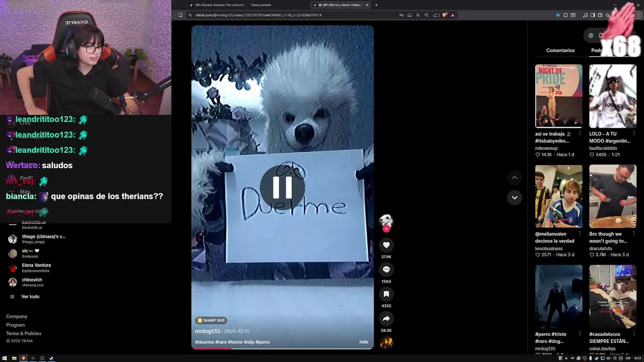This screenshot has height=362, width=644.
Task: Open the '@melianvalen decinos la verdad' video thumbnail
Action: point(558,196)
